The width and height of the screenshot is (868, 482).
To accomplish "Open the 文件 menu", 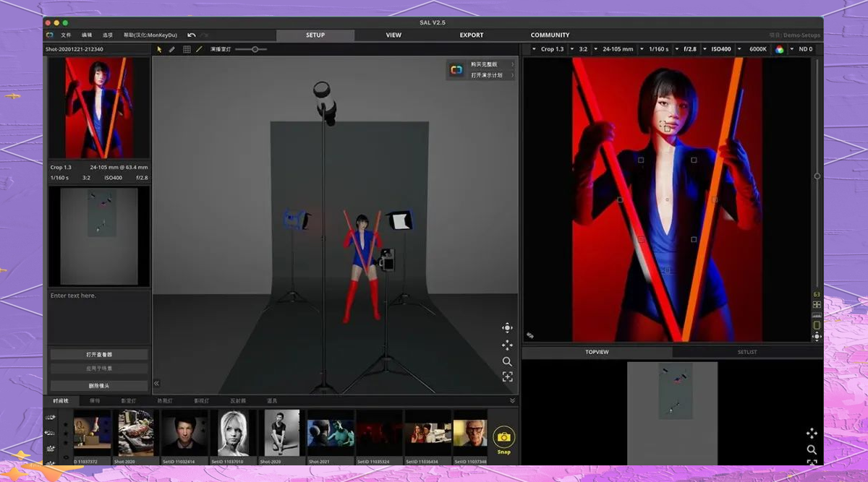I will (x=67, y=35).
